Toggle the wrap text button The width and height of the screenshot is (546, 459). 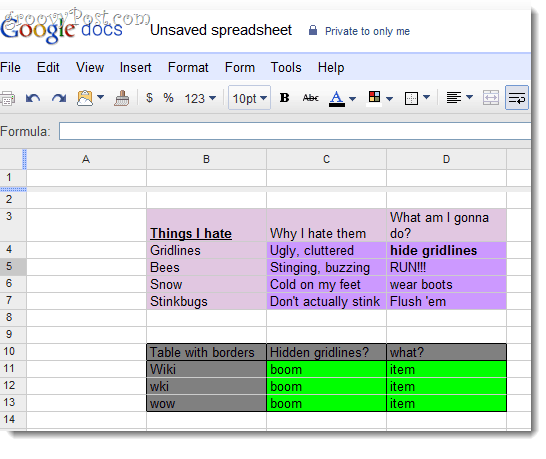pyautogui.click(x=517, y=98)
